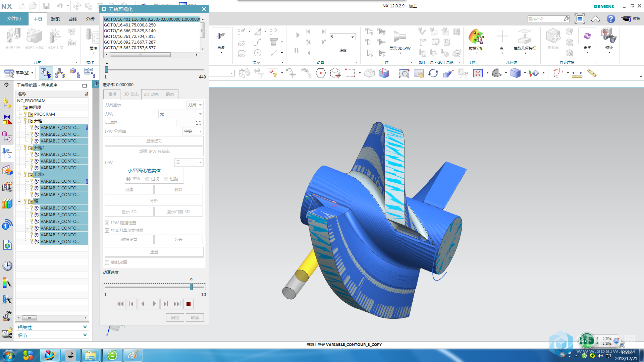Click the 显示选项 button

tap(154, 141)
